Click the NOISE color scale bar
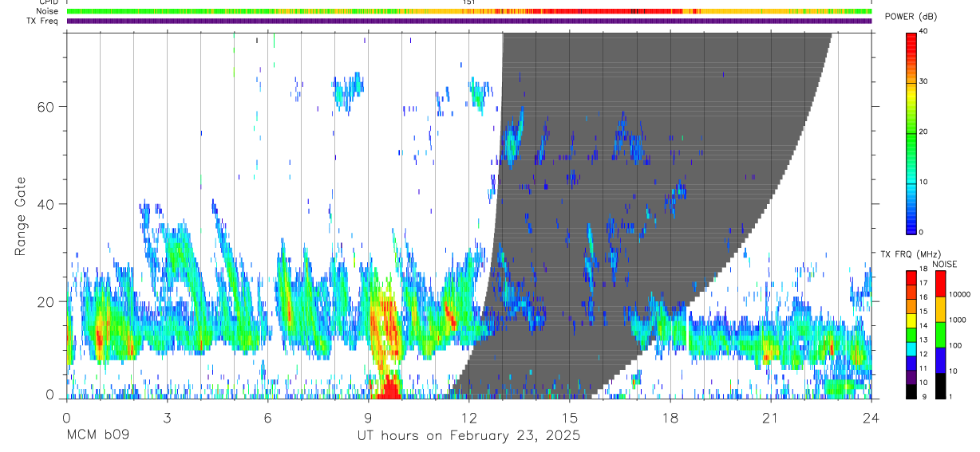980x452 pixels. point(941,334)
